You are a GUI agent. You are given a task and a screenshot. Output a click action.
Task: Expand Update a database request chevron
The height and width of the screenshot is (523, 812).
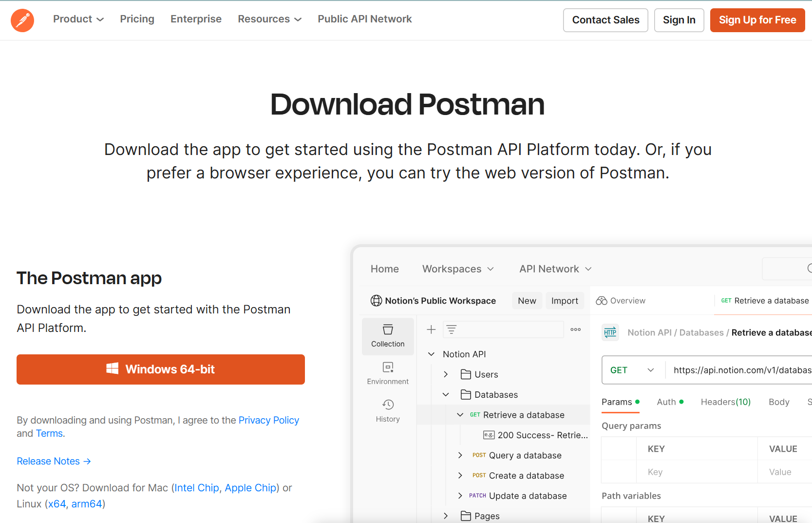460,496
